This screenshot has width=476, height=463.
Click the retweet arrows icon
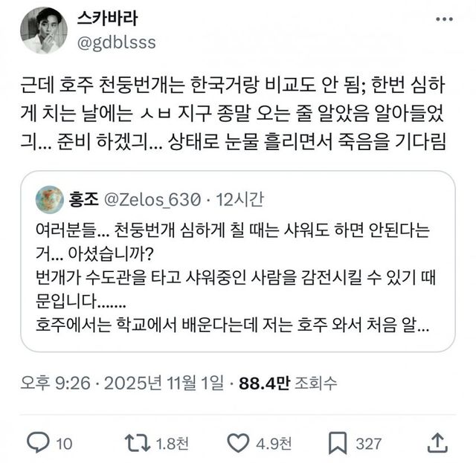click(137, 443)
